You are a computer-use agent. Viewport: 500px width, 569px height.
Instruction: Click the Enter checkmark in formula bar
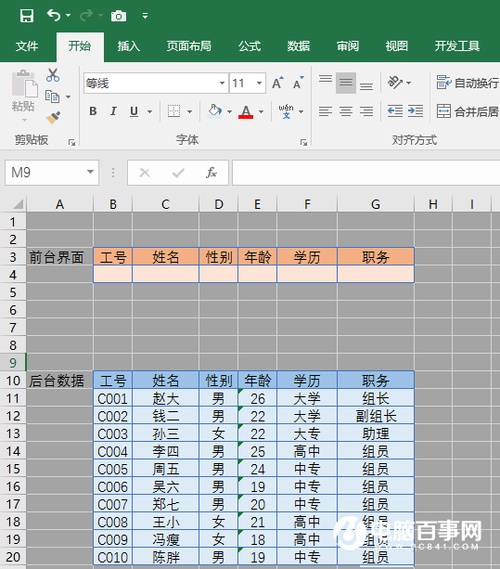coord(178,173)
